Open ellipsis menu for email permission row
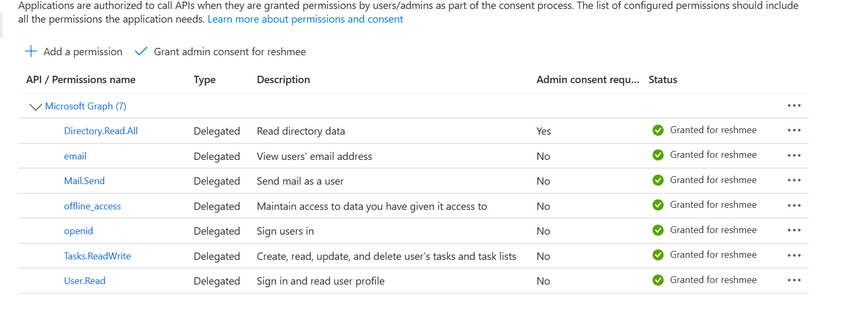Image resolution: width=868 pixels, height=313 pixels. pos(794,156)
